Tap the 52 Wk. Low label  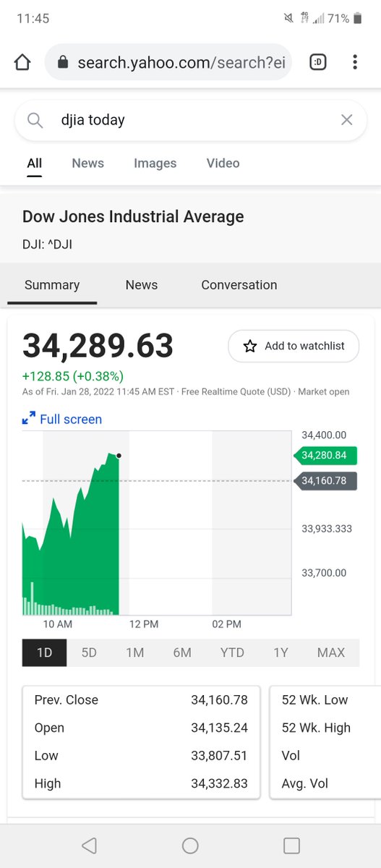314,700
